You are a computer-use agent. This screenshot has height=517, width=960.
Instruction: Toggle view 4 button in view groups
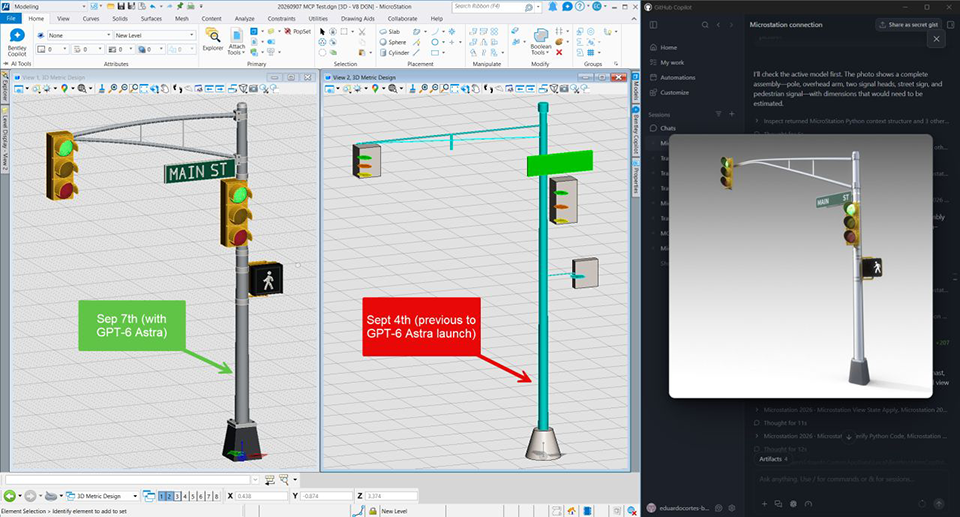tap(186, 496)
